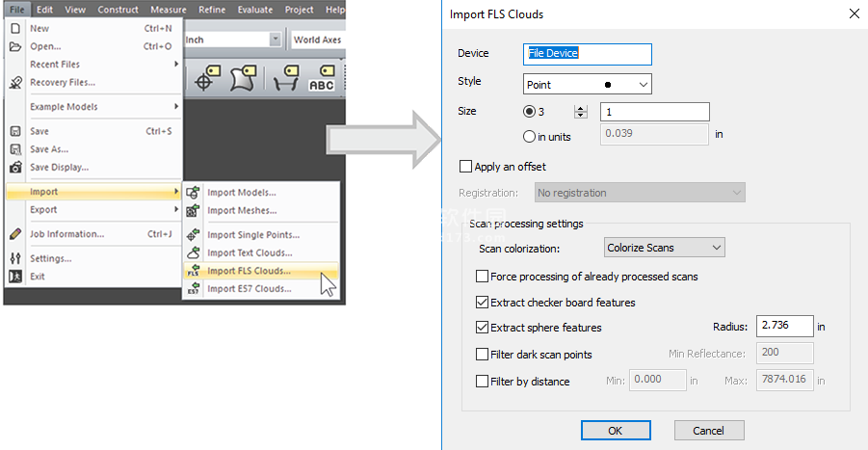The width and height of the screenshot is (868, 450).
Task: Expand the Recent Files submenu arrow
Action: (176, 65)
